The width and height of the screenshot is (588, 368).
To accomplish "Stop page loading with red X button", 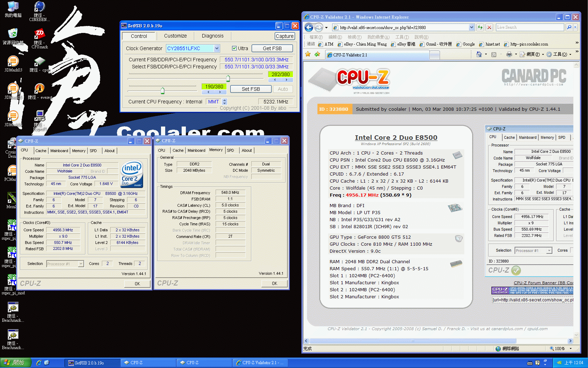I will 490,27.
